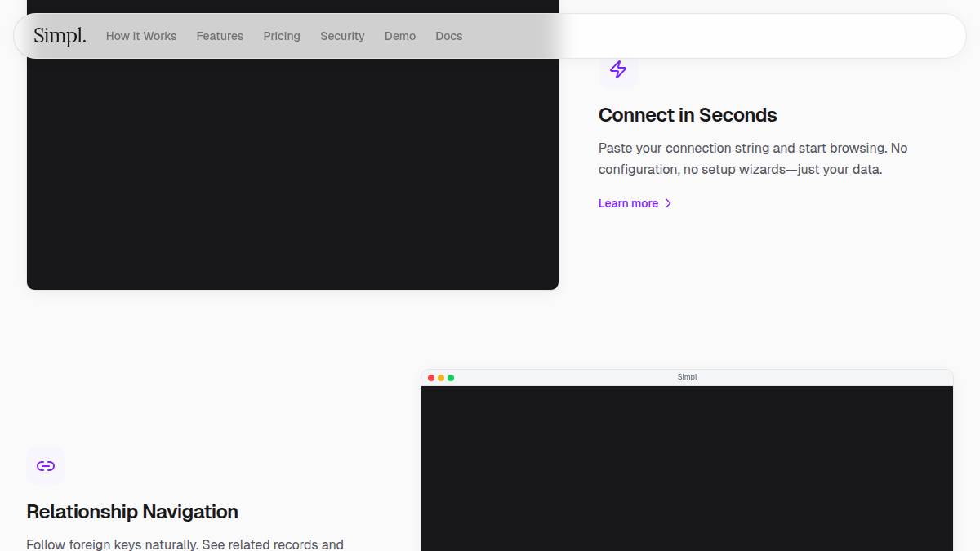Go to the Features section
Screen dimensions: 980x551
tap(220, 36)
